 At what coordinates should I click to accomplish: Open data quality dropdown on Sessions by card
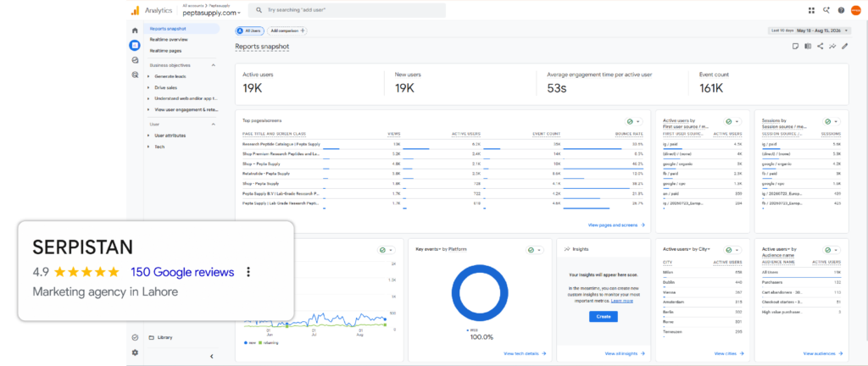tap(832, 121)
